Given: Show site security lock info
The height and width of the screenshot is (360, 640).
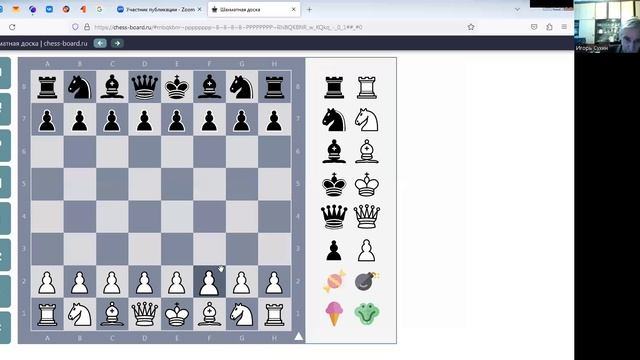Looking at the screenshot, I should click(87, 27).
